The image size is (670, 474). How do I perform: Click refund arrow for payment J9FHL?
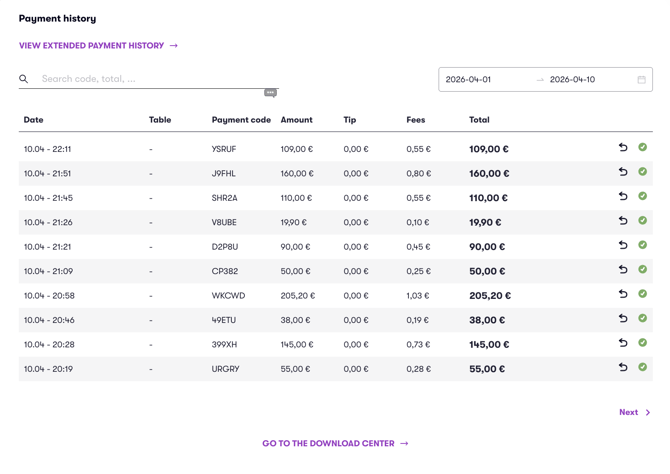pyautogui.click(x=623, y=172)
